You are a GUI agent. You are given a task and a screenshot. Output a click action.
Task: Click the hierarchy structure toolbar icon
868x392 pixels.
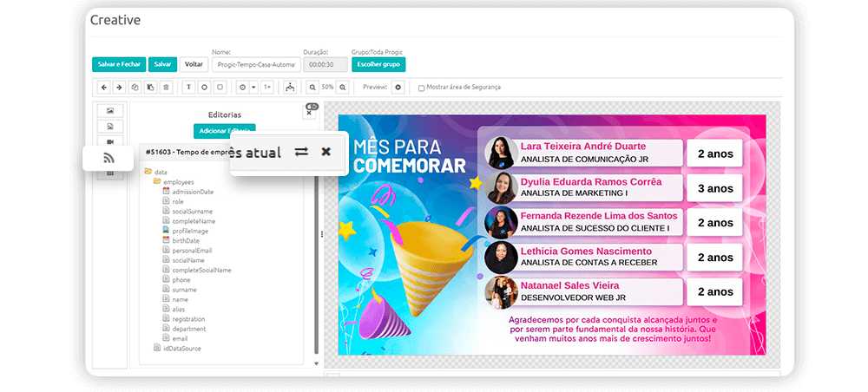[x=290, y=88]
